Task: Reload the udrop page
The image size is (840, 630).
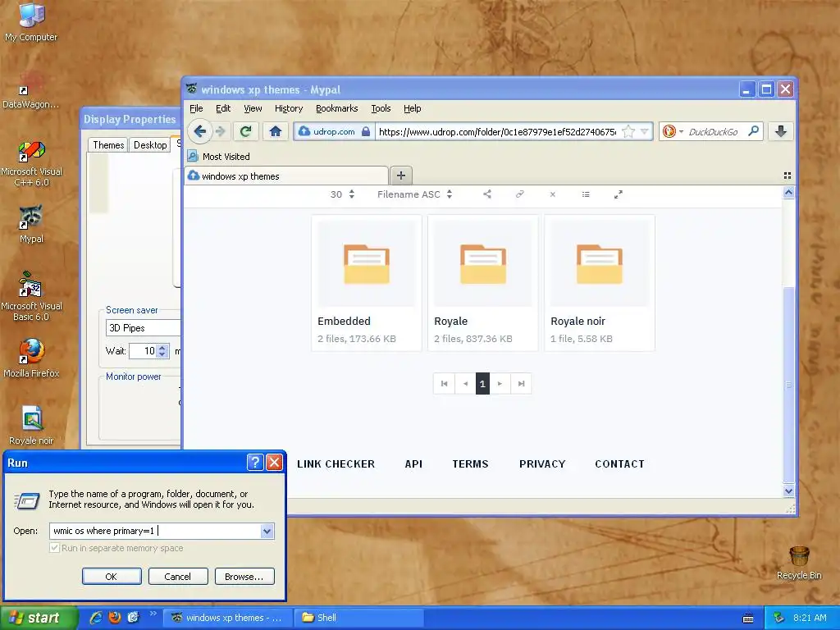Action: click(x=246, y=131)
